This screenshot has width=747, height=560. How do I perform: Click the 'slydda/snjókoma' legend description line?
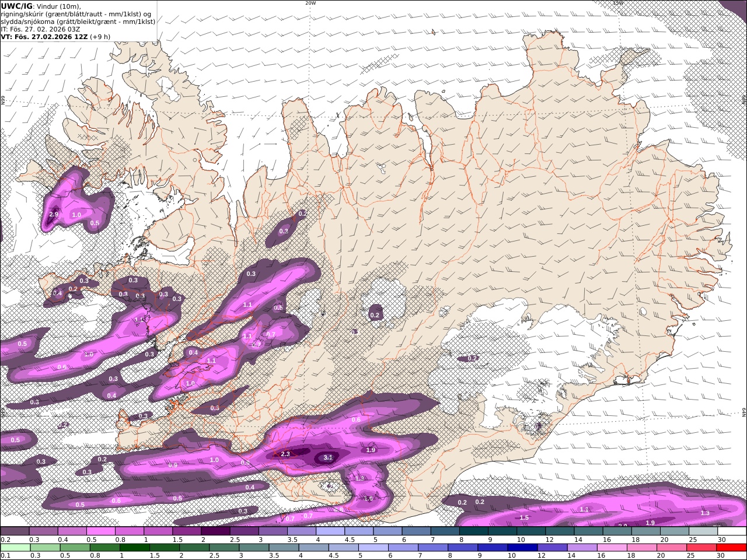(78, 22)
